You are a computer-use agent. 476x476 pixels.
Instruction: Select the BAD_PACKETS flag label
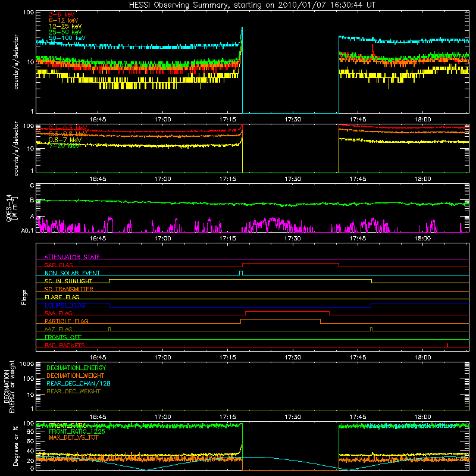(x=65, y=345)
